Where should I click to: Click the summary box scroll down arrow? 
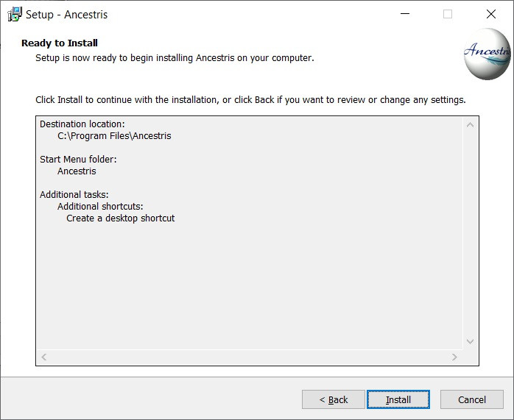[x=470, y=341]
